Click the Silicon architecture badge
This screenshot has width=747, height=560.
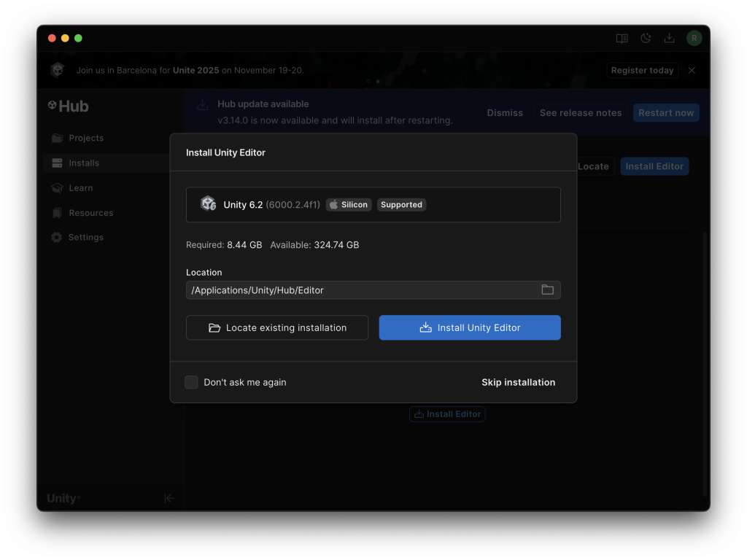[349, 205]
